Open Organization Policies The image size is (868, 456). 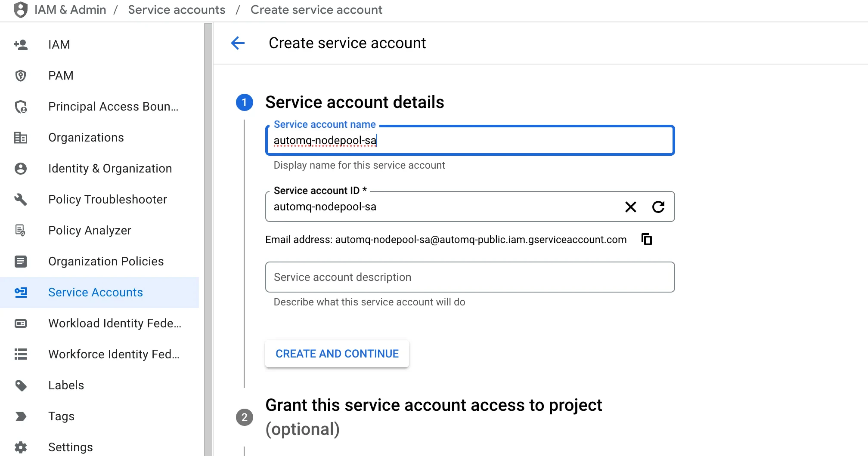tap(99, 261)
